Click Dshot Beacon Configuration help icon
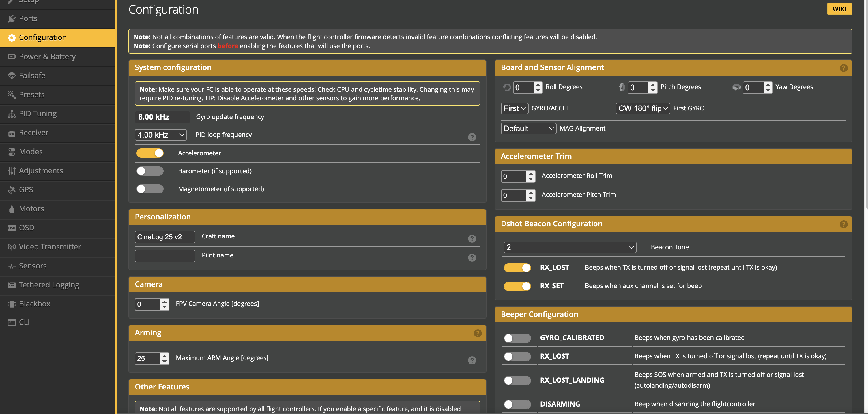Viewport: 868px width, 414px height. (843, 224)
